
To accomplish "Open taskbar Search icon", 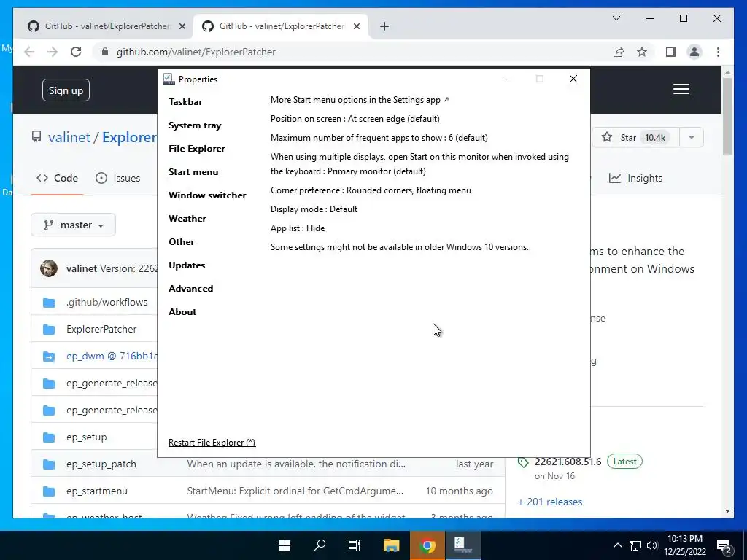I will point(320,545).
